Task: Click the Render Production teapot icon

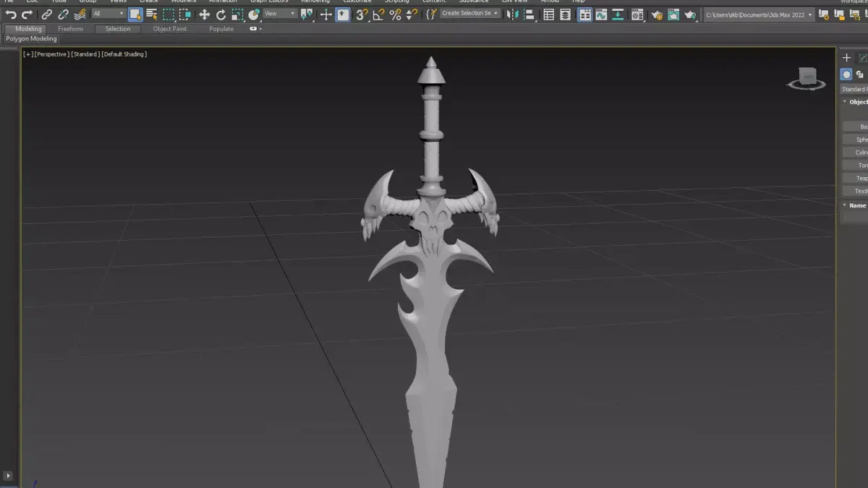Action: pyautogui.click(x=691, y=14)
